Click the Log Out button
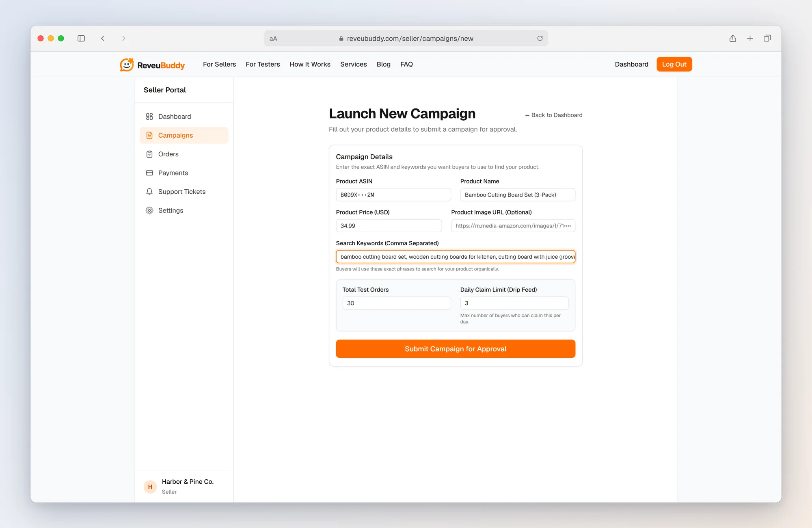The image size is (812, 528). click(x=674, y=64)
